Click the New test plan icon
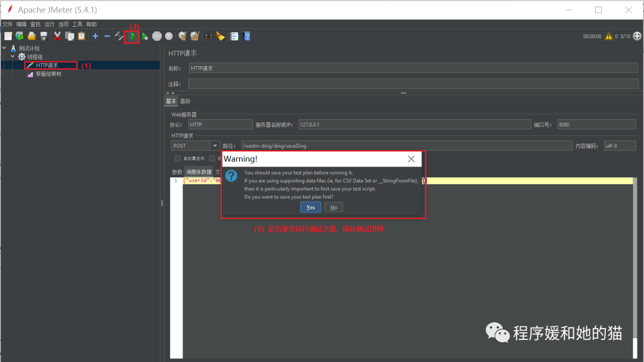The image size is (644, 362). 8,36
